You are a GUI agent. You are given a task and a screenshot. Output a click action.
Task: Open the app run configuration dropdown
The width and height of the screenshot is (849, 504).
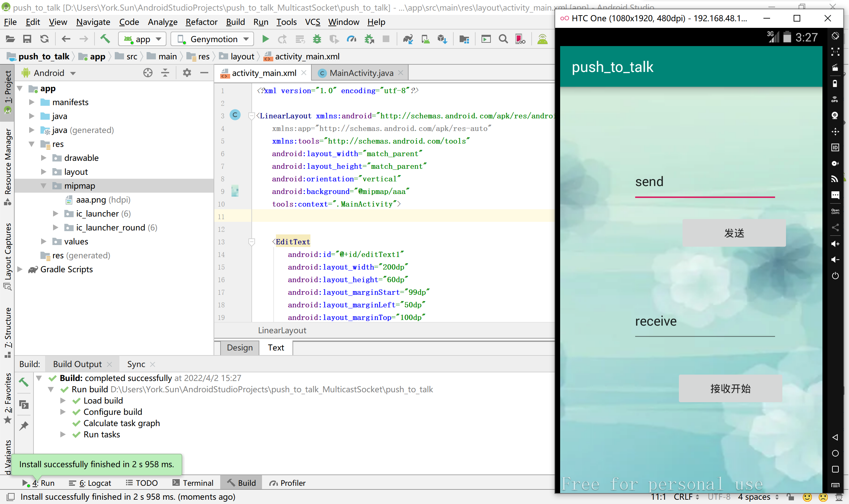pos(142,39)
